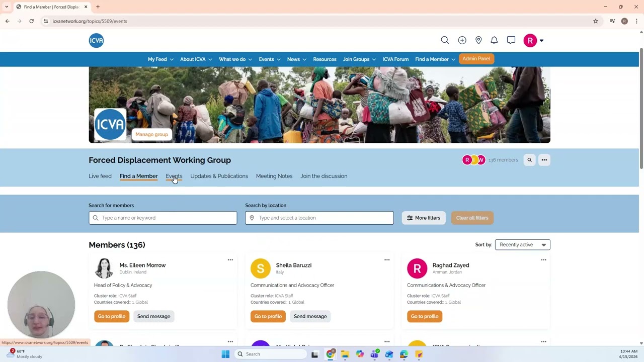Viewport: 644px width, 362px height.
Task: Open options dots on Raghad Zayed card
Action: [543, 260]
